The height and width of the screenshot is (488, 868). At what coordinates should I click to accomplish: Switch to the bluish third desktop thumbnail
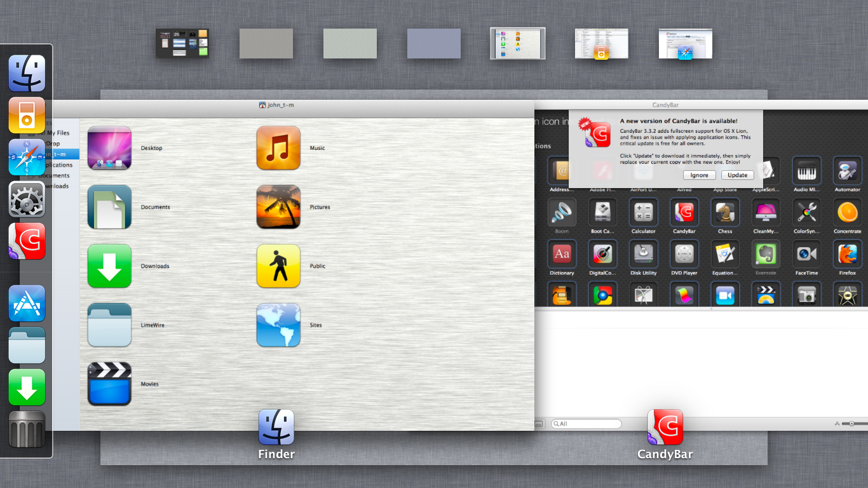[x=434, y=43]
